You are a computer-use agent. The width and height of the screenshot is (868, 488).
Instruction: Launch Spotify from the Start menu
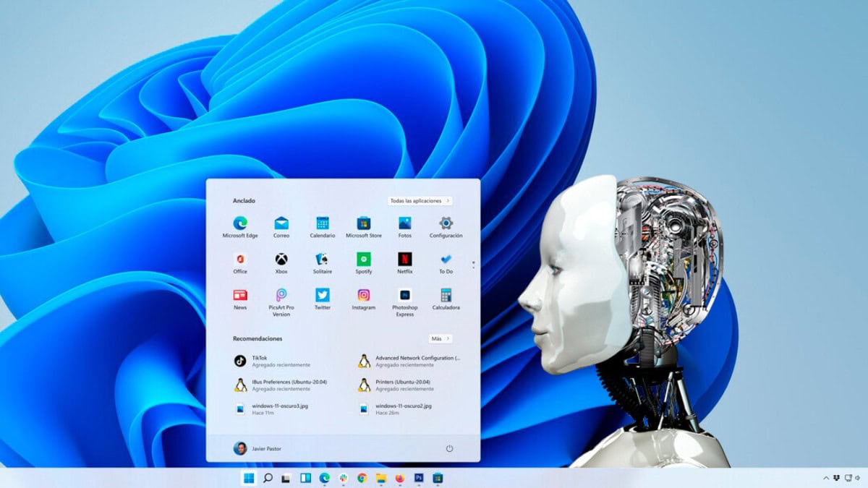pyautogui.click(x=362, y=260)
